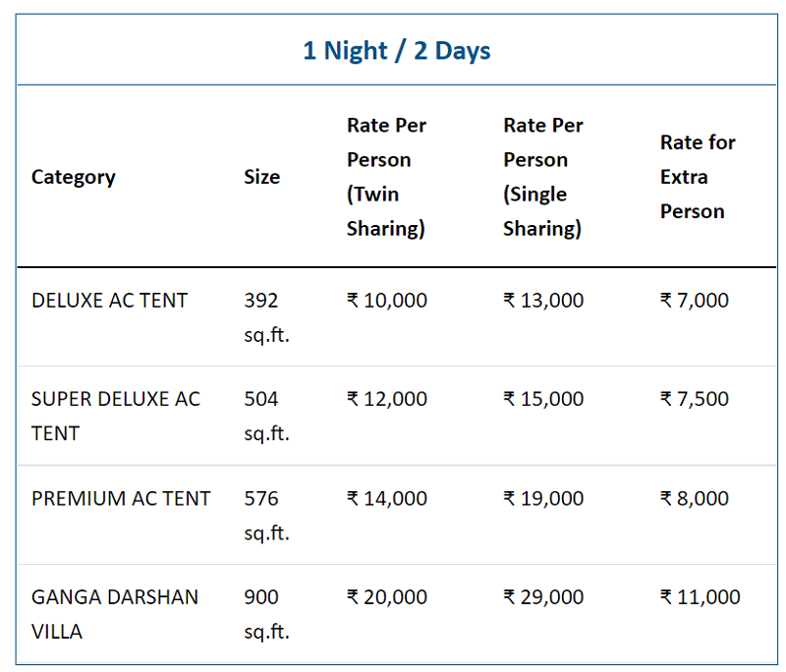Select the PREMIUM AC TENT category cell

point(121,498)
